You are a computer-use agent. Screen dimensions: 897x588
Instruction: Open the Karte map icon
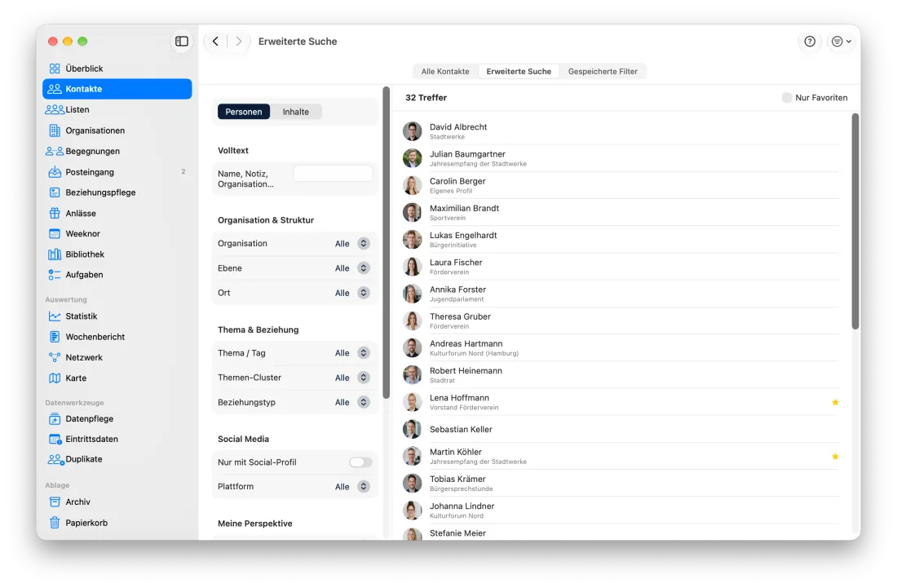(x=55, y=378)
